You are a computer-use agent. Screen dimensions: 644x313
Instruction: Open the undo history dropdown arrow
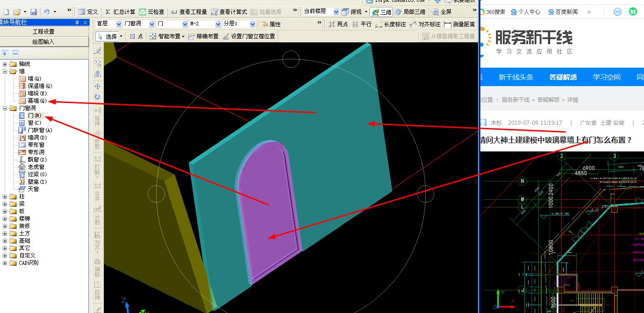(x=55, y=12)
